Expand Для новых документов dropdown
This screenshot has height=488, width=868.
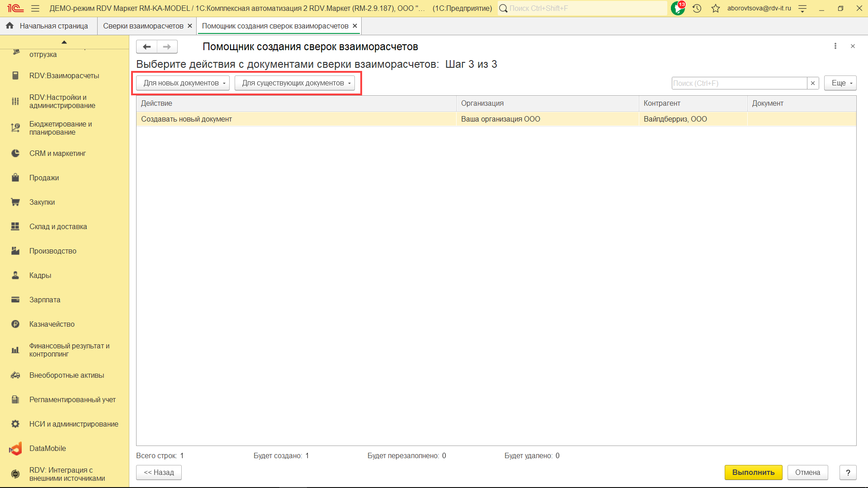[x=183, y=83]
